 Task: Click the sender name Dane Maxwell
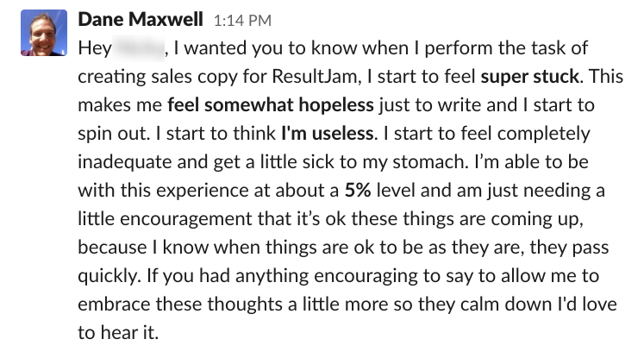[x=141, y=19]
